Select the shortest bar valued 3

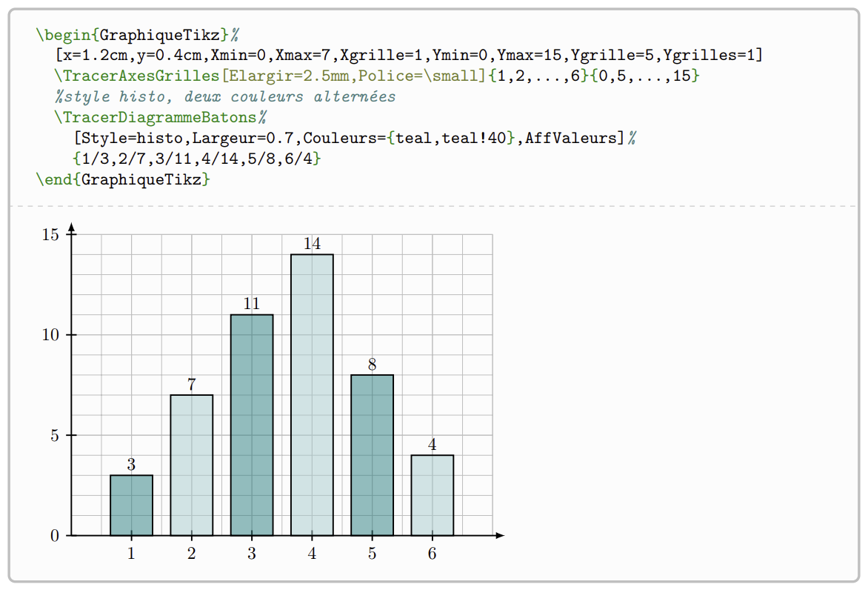(x=131, y=505)
